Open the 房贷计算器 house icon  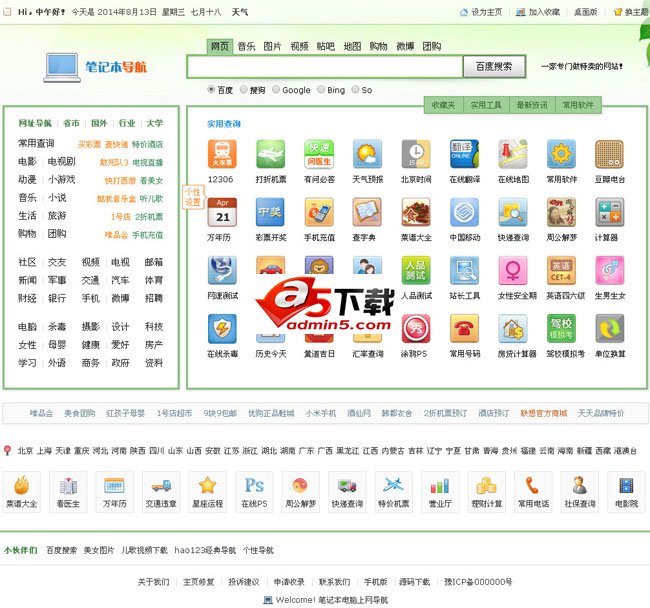513,328
